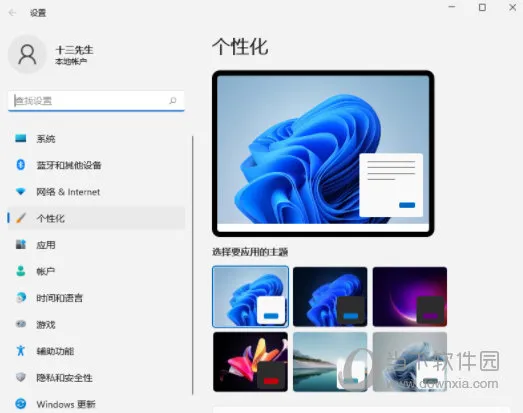Click the back arrow in Settings header

coord(12,13)
